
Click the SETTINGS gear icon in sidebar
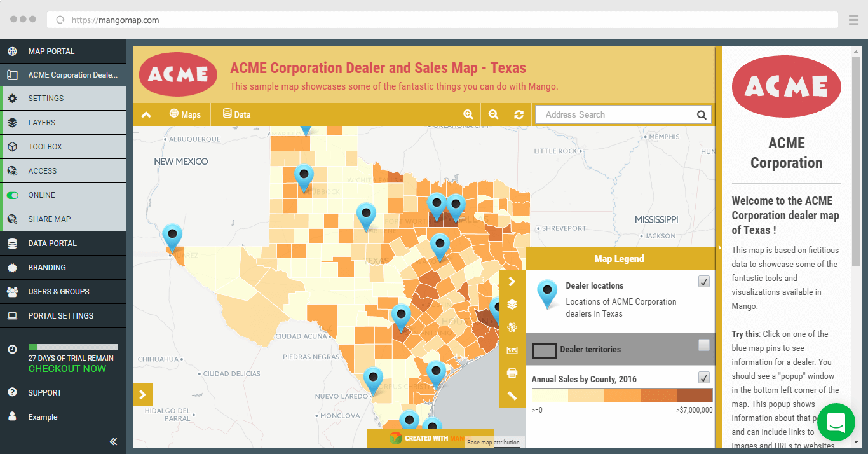pos(12,99)
